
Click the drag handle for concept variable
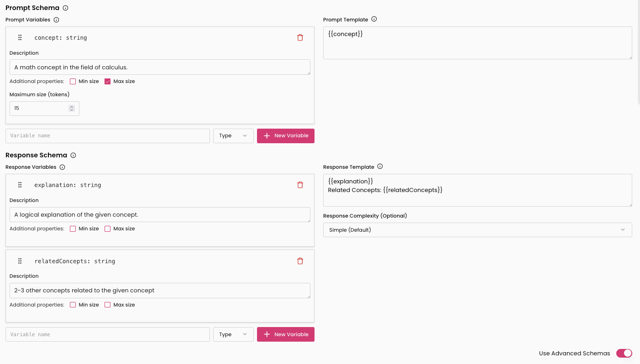20,38
